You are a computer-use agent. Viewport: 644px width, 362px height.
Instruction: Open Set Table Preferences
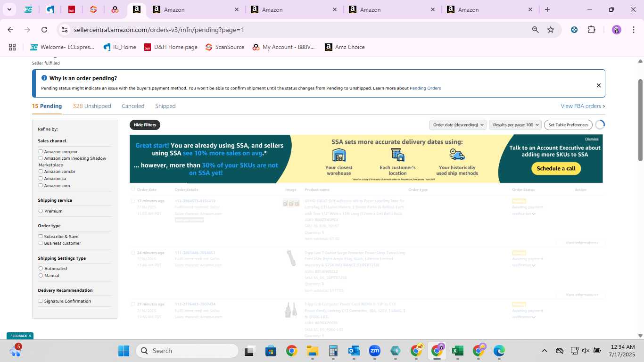(x=568, y=125)
